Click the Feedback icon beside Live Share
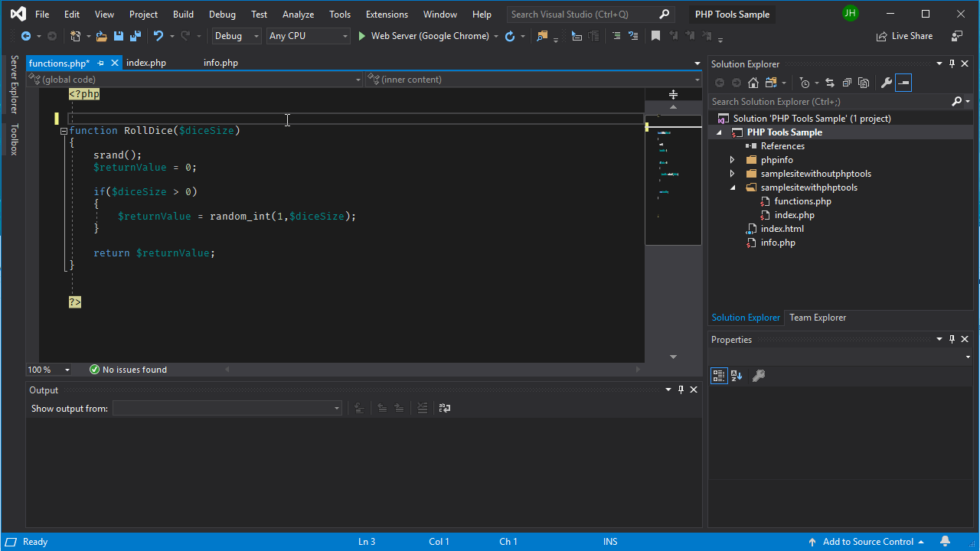980x551 pixels. pyautogui.click(x=957, y=36)
